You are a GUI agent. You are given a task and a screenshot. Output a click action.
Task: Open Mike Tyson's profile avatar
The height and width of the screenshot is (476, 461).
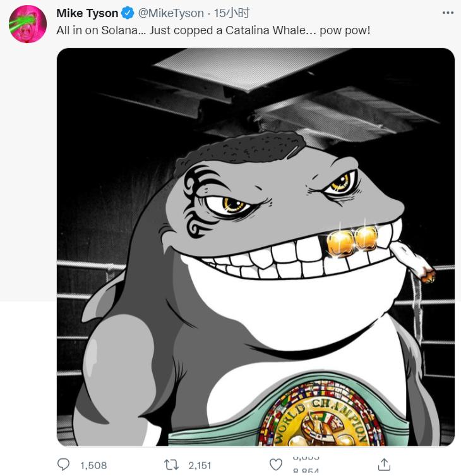coord(28,24)
